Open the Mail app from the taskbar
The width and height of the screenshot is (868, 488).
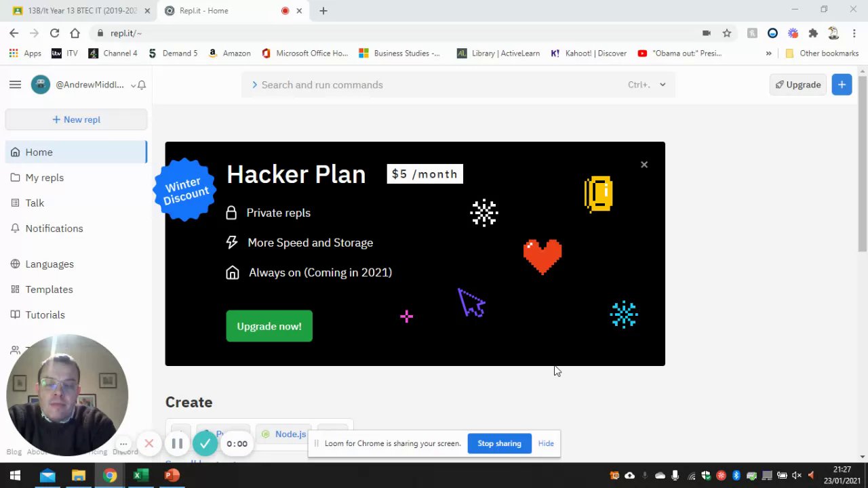(47, 476)
